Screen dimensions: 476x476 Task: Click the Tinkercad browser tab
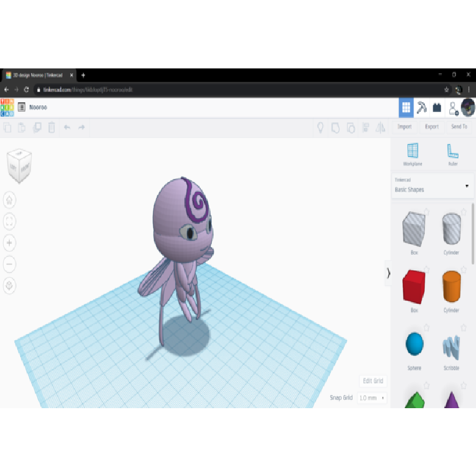click(x=38, y=76)
